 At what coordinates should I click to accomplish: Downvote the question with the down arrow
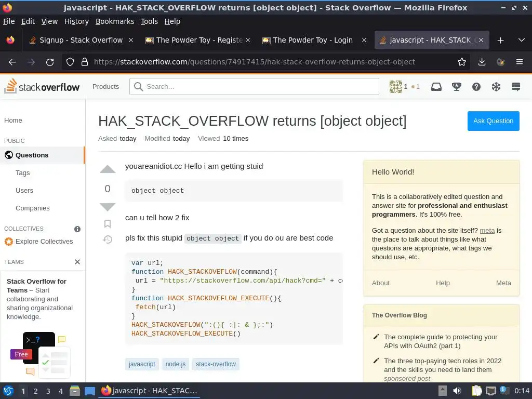click(108, 207)
